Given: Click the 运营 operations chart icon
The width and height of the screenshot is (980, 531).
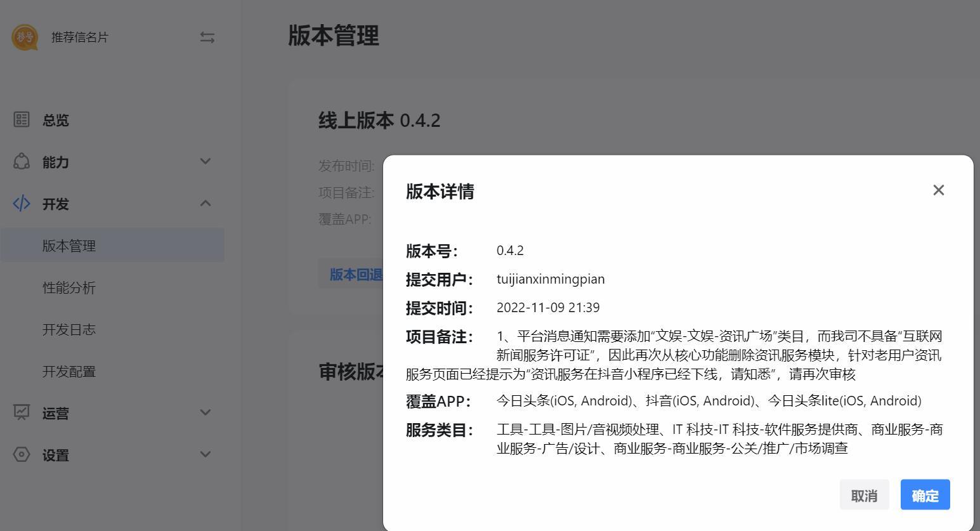Looking at the screenshot, I should pos(22,412).
